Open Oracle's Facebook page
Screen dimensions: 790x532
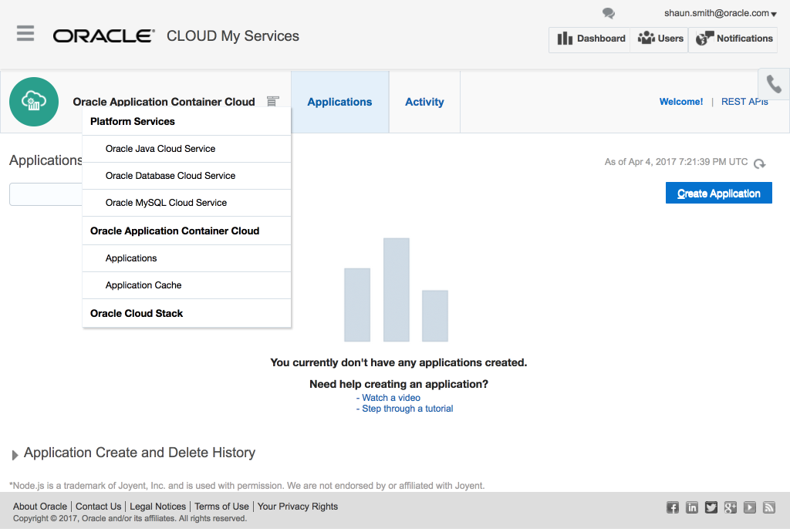coord(673,507)
